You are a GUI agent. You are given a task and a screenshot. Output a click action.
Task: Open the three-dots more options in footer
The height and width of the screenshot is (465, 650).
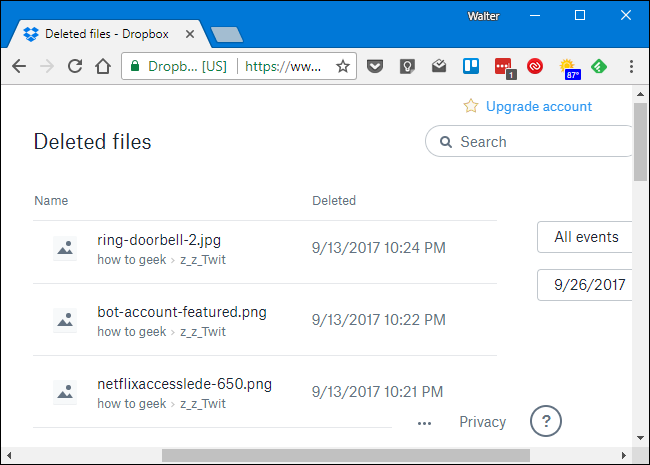coord(424,422)
